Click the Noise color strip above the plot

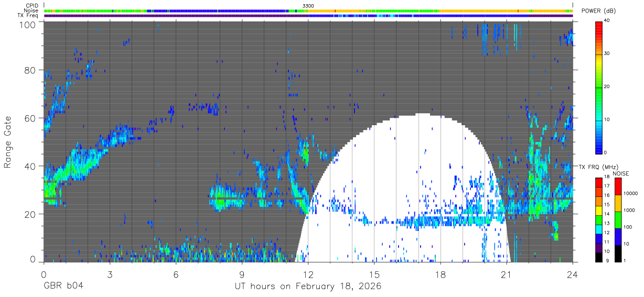tap(308, 10)
